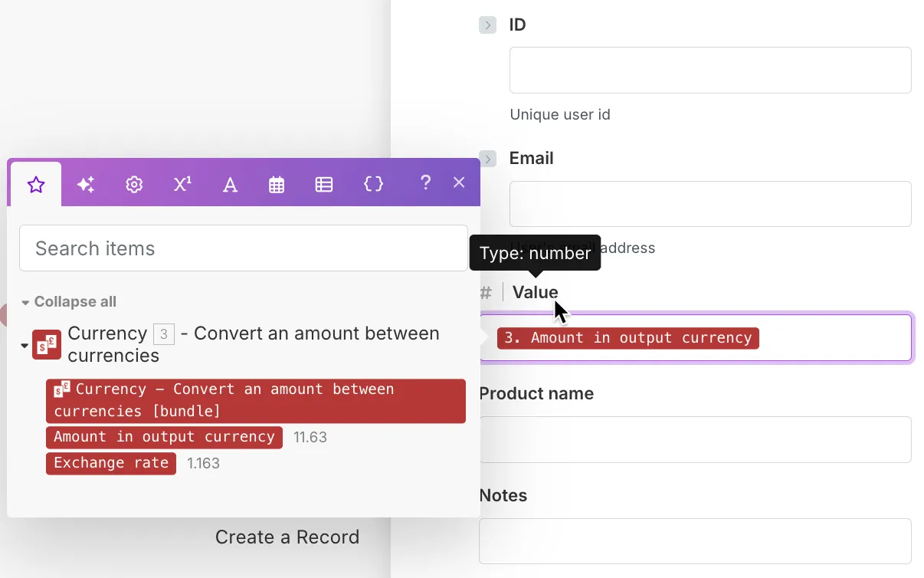Click the Search items field
This screenshot has height=578, width=924.
244,248
